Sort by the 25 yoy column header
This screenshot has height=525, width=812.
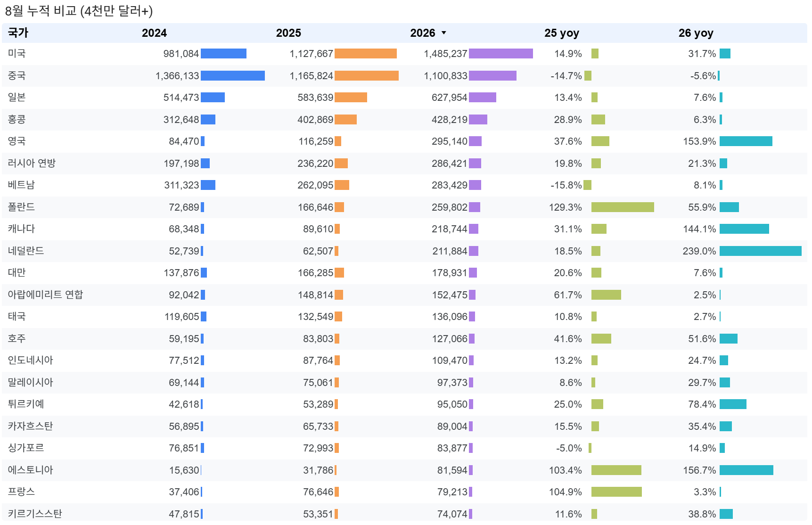click(x=562, y=33)
